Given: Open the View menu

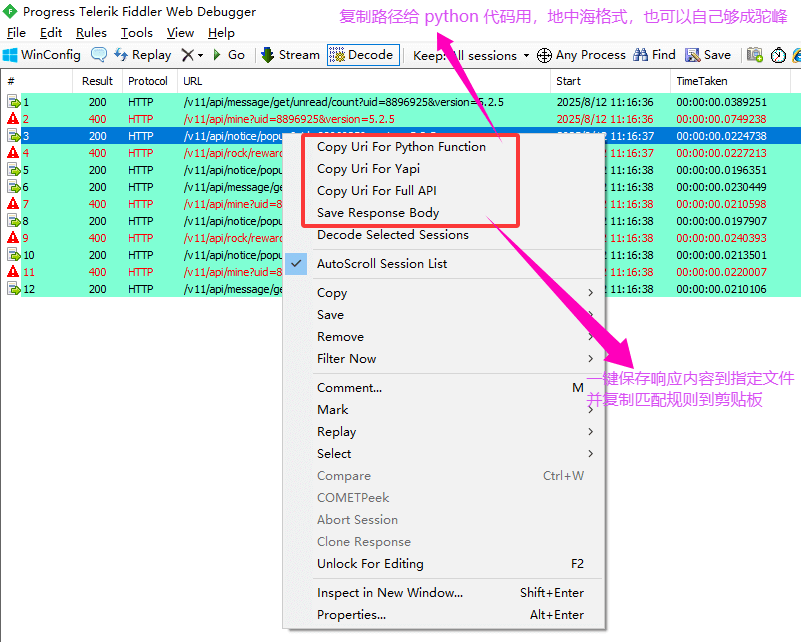Looking at the screenshot, I should [x=180, y=33].
